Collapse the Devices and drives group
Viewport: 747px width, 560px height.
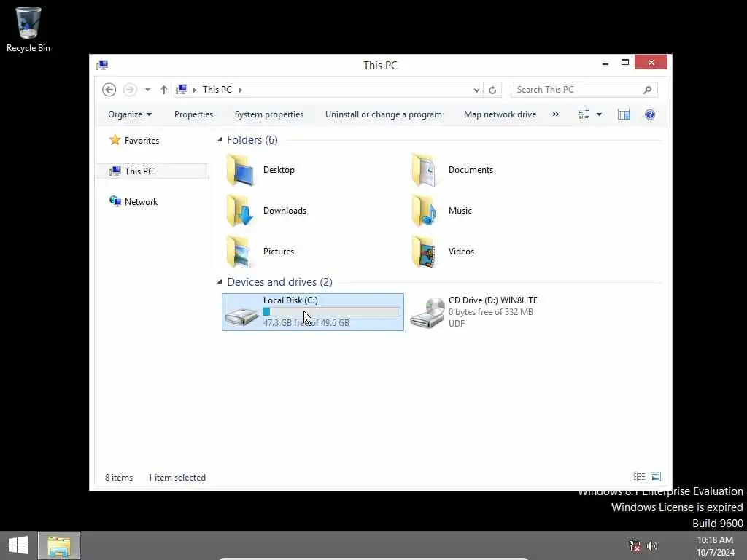(220, 282)
